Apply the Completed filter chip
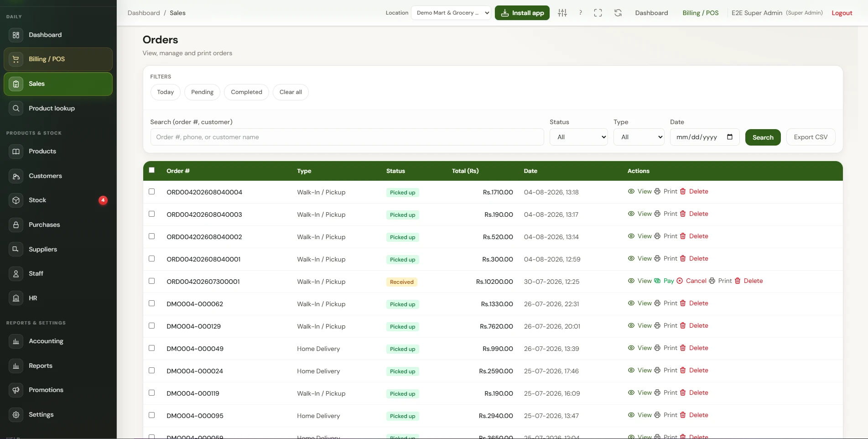This screenshot has height=439, width=868. coord(246,92)
